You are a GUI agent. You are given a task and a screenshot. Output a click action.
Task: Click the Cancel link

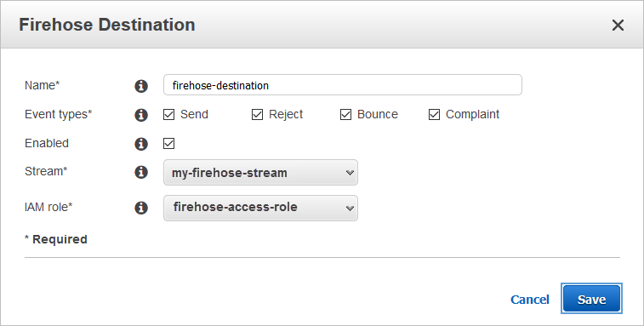(529, 300)
